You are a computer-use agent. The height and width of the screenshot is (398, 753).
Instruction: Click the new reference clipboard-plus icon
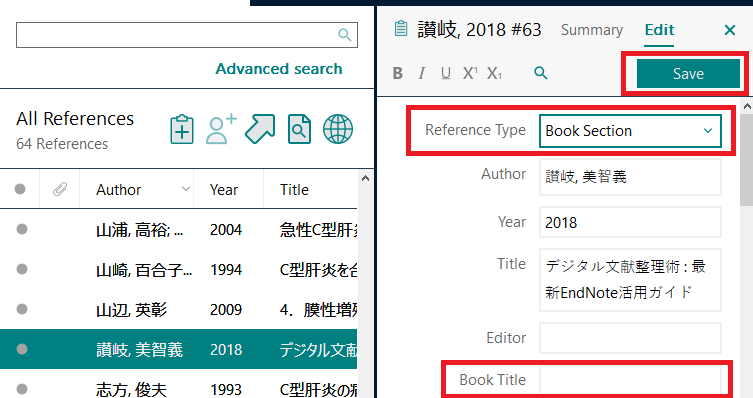[182, 129]
